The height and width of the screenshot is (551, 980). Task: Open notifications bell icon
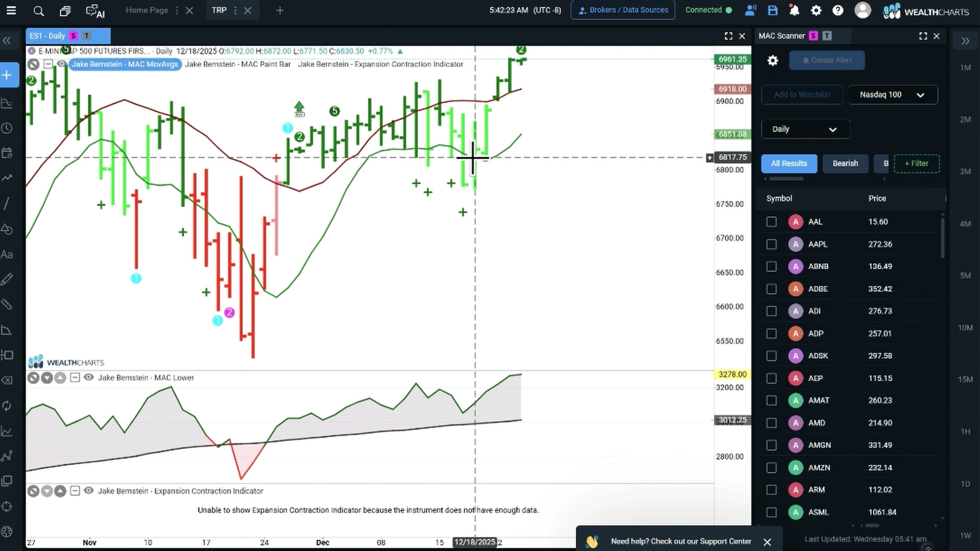[x=794, y=10]
